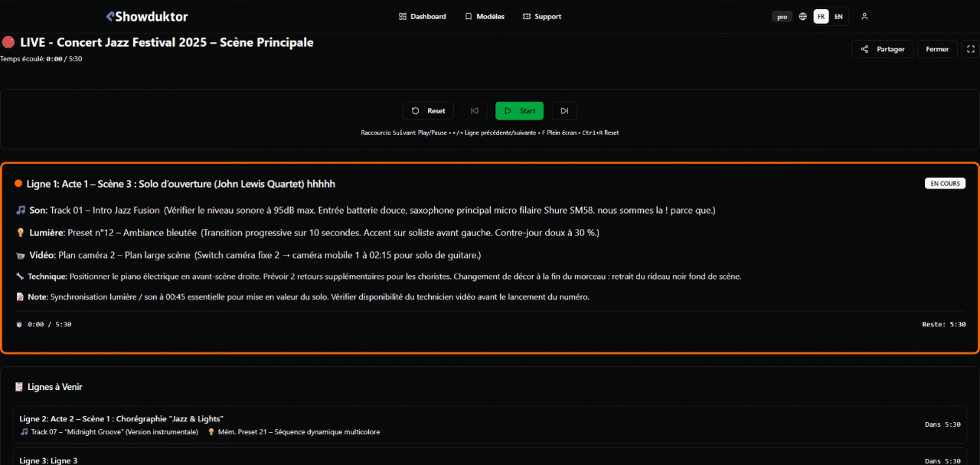
Task: Click the notepad icon beside Note
Action: pos(20,296)
